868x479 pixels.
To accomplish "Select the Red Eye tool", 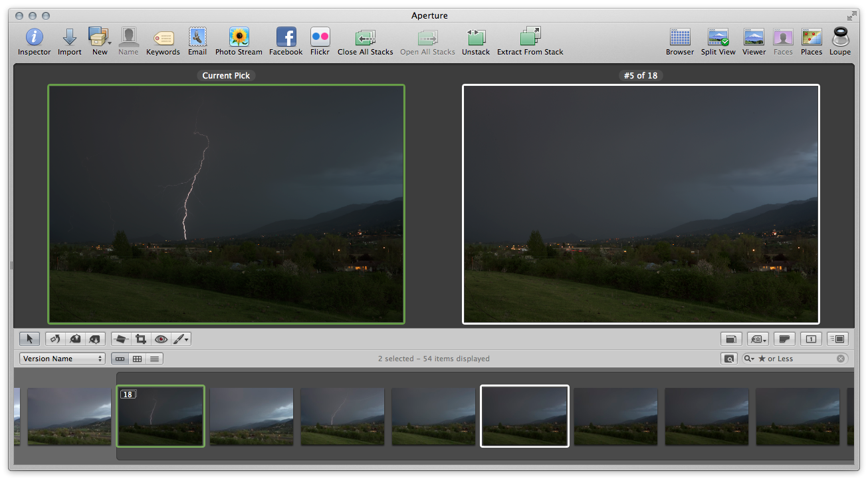I will (161, 339).
